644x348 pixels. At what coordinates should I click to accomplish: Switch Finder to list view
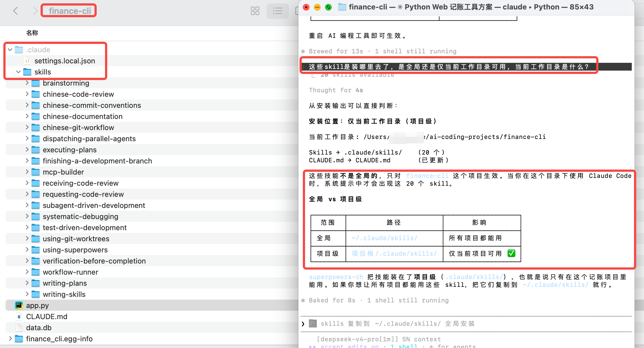(x=278, y=11)
